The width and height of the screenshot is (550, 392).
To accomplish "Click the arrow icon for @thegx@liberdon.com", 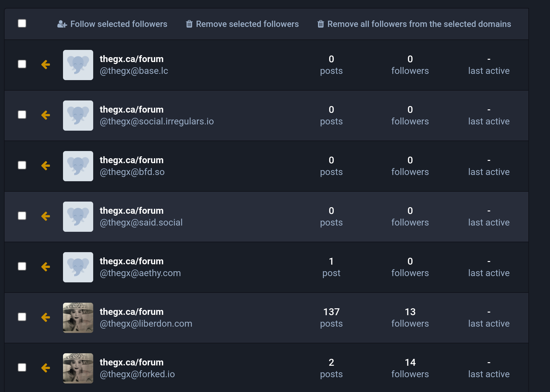I will [46, 317].
